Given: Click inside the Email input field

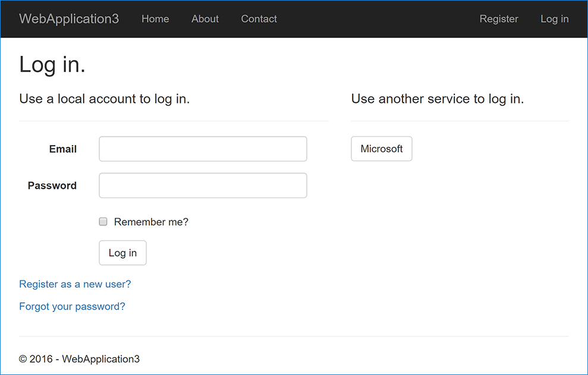Looking at the screenshot, I should (x=202, y=149).
